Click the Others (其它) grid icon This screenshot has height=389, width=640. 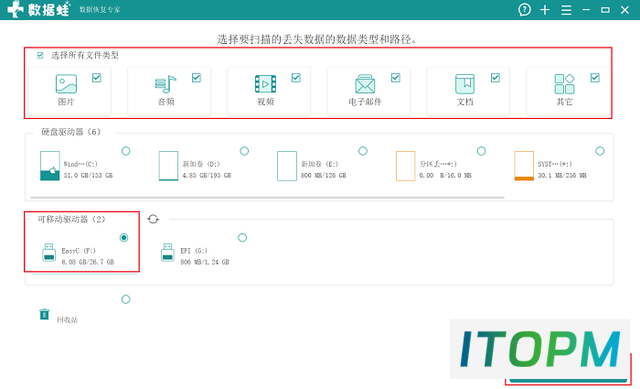[x=564, y=84]
